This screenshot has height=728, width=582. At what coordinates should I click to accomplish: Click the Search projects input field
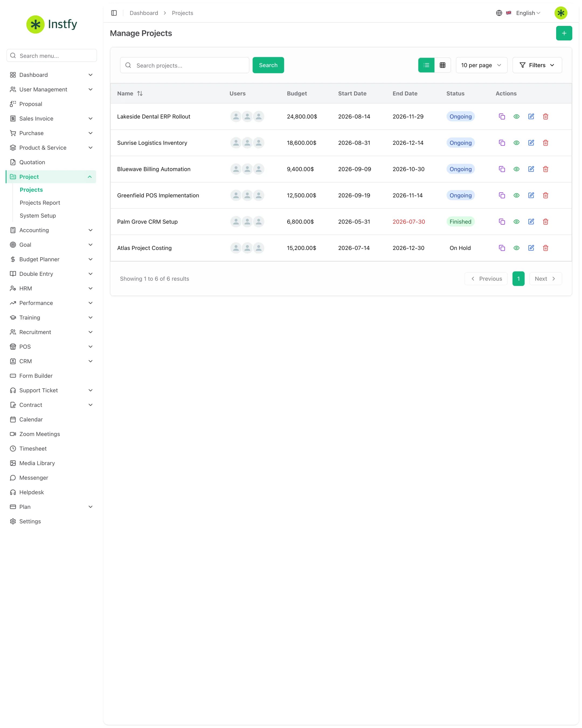185,65
